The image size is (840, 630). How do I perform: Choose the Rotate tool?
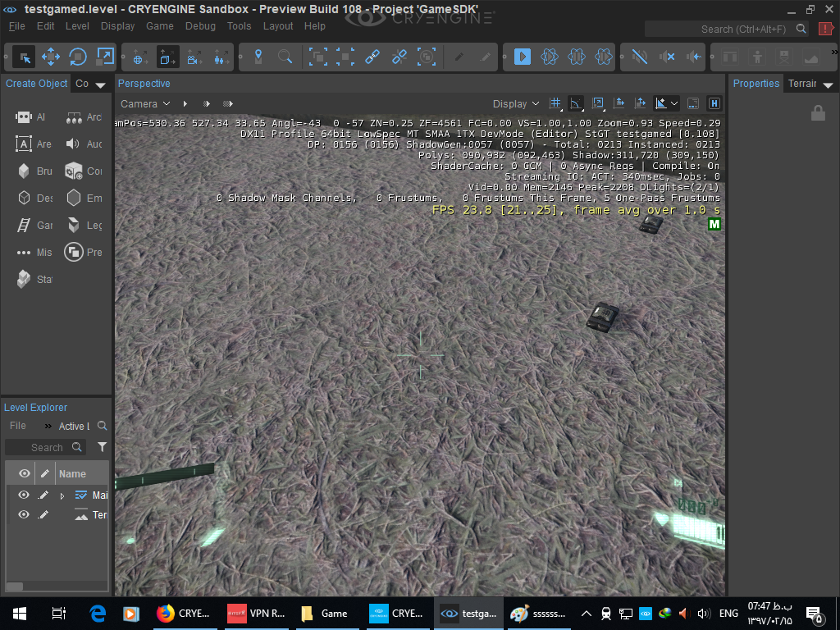78,57
